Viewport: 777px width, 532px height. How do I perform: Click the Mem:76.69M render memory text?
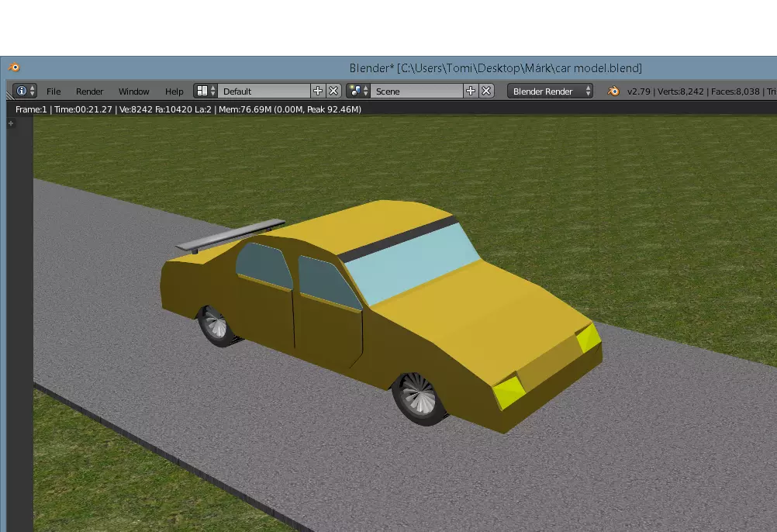click(x=290, y=109)
